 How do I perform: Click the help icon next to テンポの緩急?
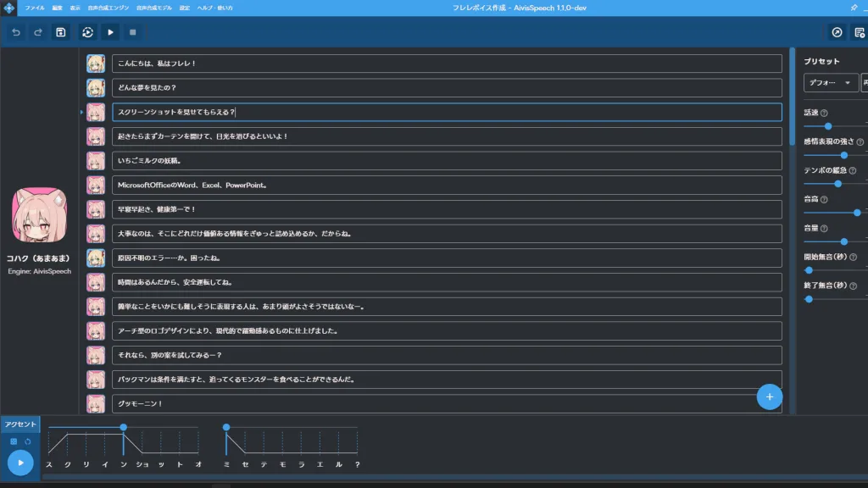[853, 170]
